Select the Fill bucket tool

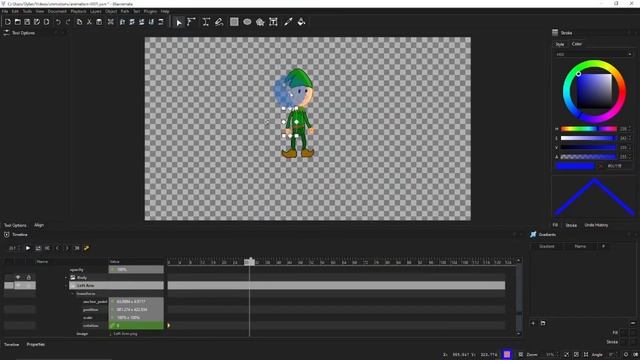tap(301, 22)
